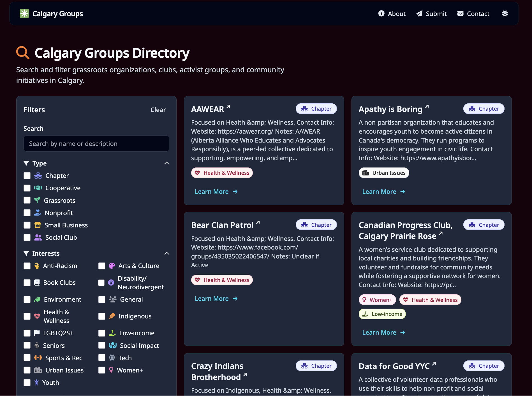Open the settings gear in the navbar
This screenshot has width=532, height=396.
[505, 13]
